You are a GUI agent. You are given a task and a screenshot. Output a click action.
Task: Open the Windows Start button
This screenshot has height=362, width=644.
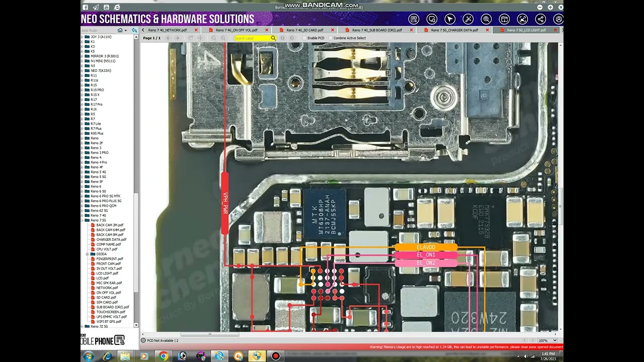[x=88, y=356]
